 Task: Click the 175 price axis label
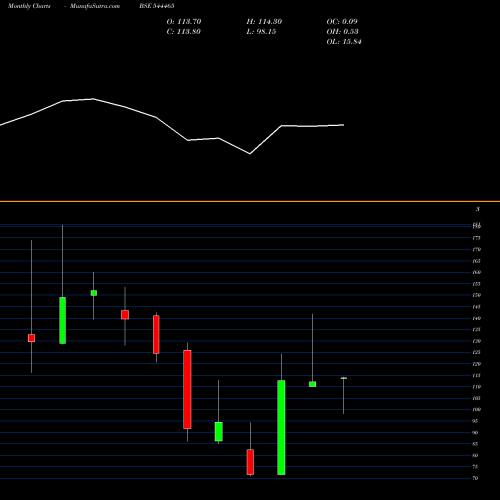(x=476, y=238)
